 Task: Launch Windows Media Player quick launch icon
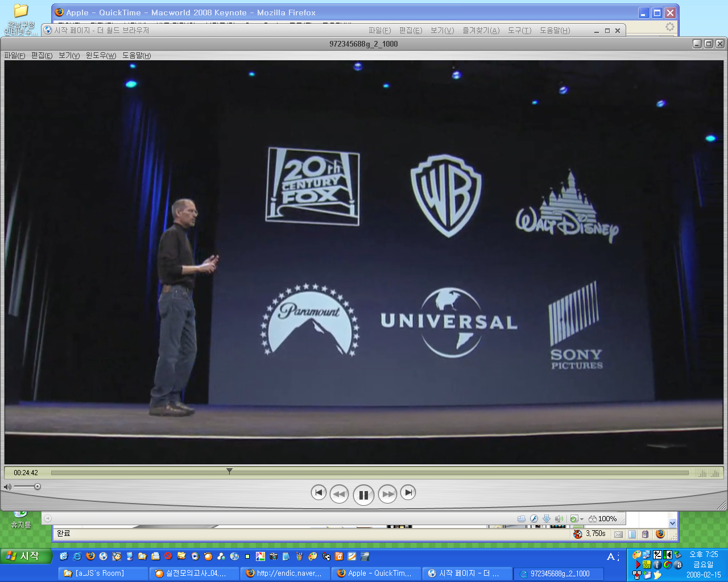pos(195,556)
